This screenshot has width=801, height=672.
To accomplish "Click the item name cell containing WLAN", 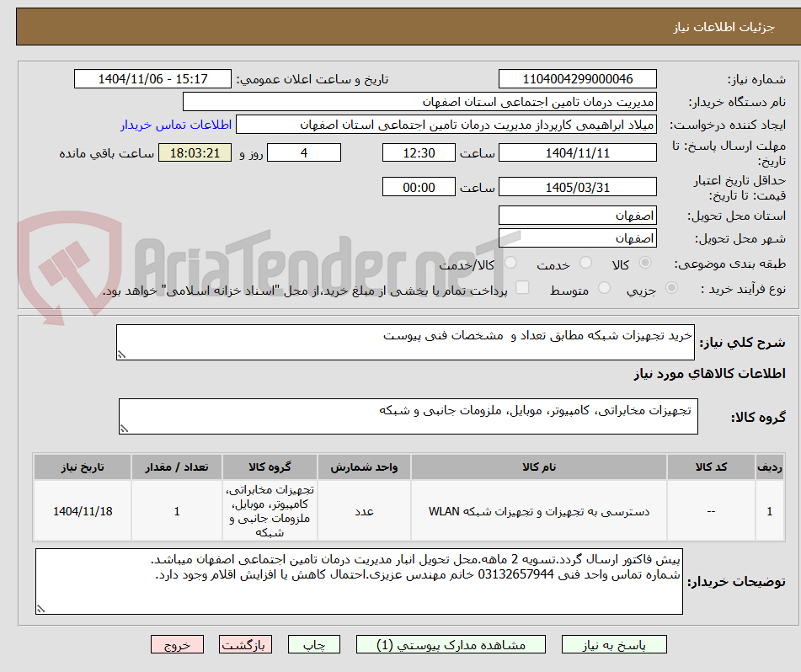I will point(538,511).
